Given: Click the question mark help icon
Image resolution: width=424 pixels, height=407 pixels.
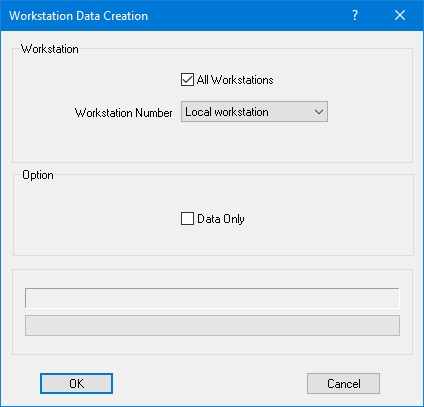Looking at the screenshot, I should [355, 15].
